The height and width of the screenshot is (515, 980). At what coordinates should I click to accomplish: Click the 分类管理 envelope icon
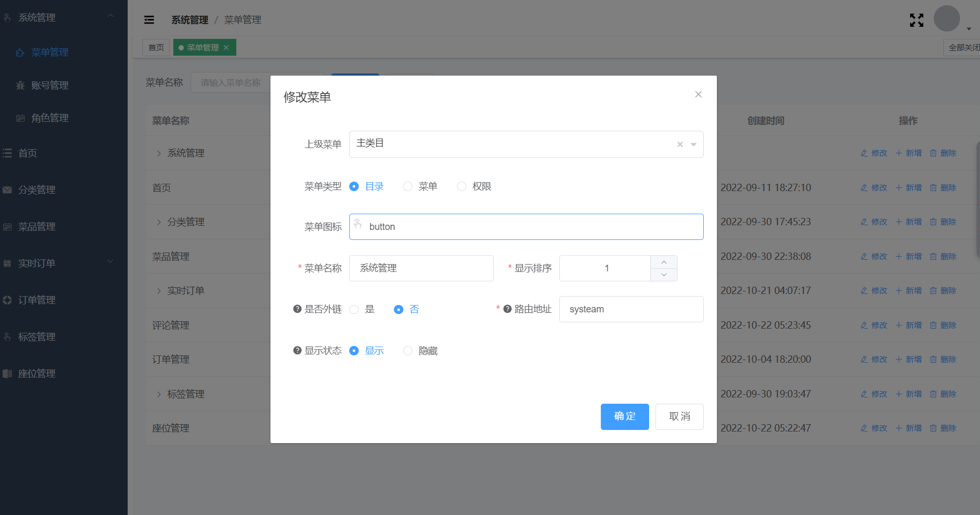[7, 190]
